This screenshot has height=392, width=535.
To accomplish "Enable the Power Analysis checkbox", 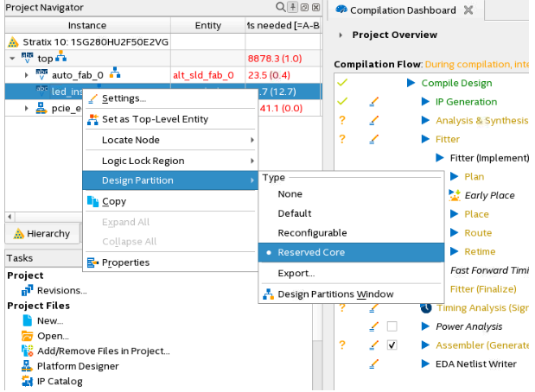I will pos(392,326).
